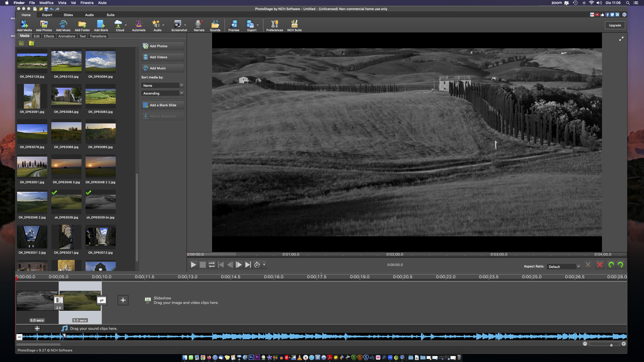Viewport: 644px width, 362px height.
Task: Click the transition icon between slides
Action: point(59,300)
